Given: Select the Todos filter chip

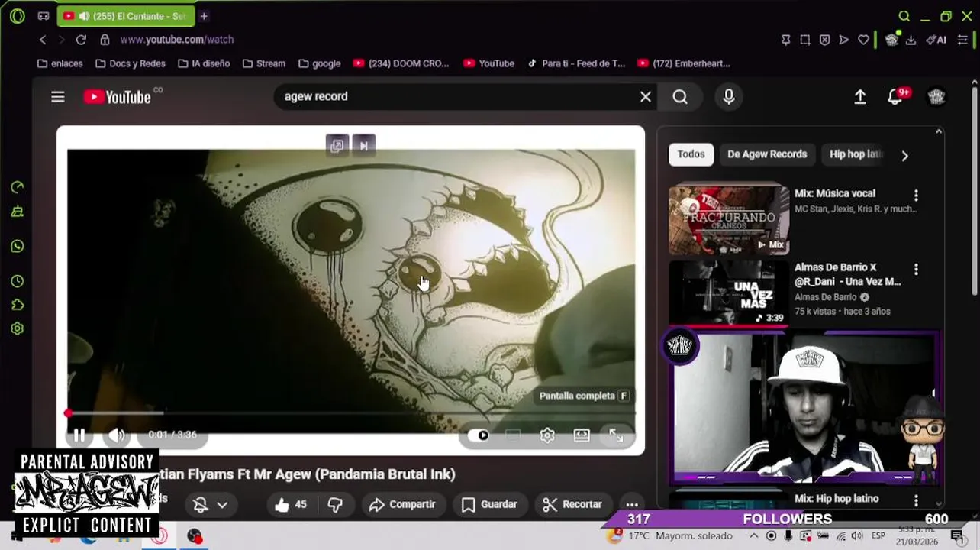Looking at the screenshot, I should [691, 154].
